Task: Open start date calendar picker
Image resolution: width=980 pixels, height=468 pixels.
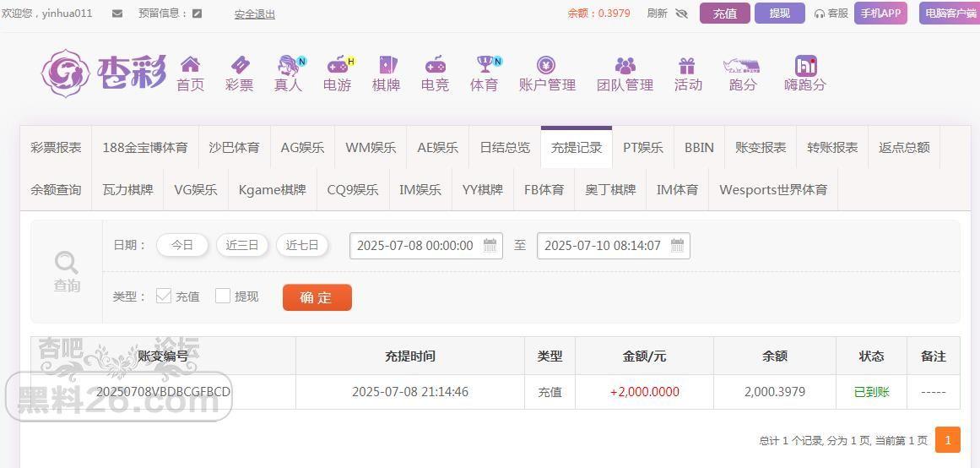Action: (x=490, y=245)
